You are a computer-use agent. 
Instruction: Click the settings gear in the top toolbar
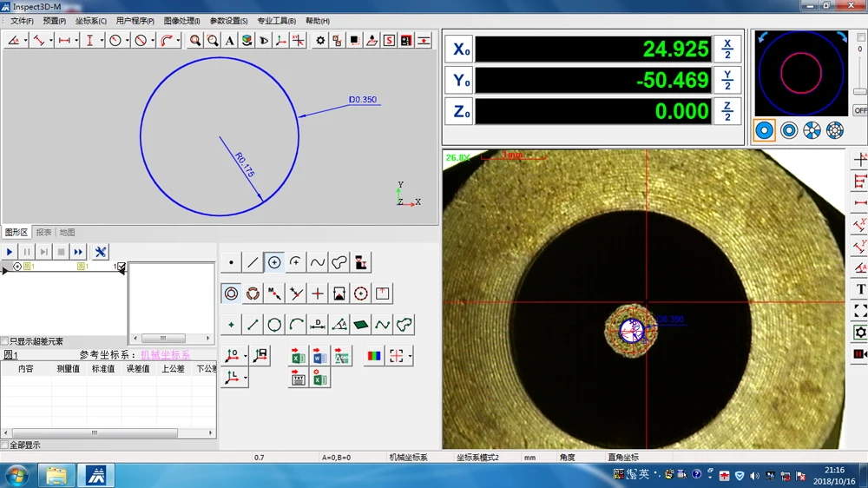click(320, 41)
